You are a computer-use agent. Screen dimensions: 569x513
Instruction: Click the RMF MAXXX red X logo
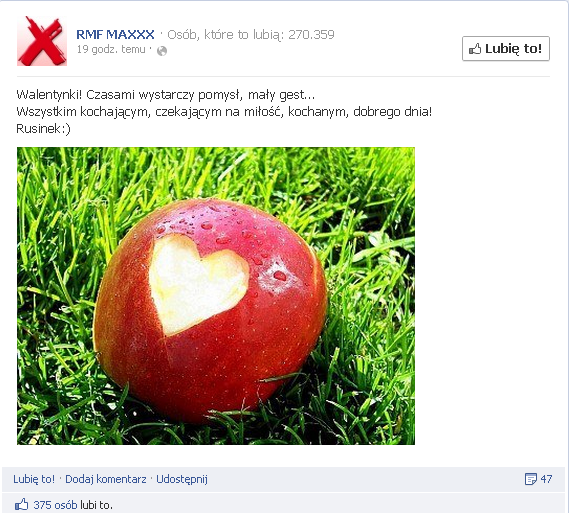tap(42, 41)
